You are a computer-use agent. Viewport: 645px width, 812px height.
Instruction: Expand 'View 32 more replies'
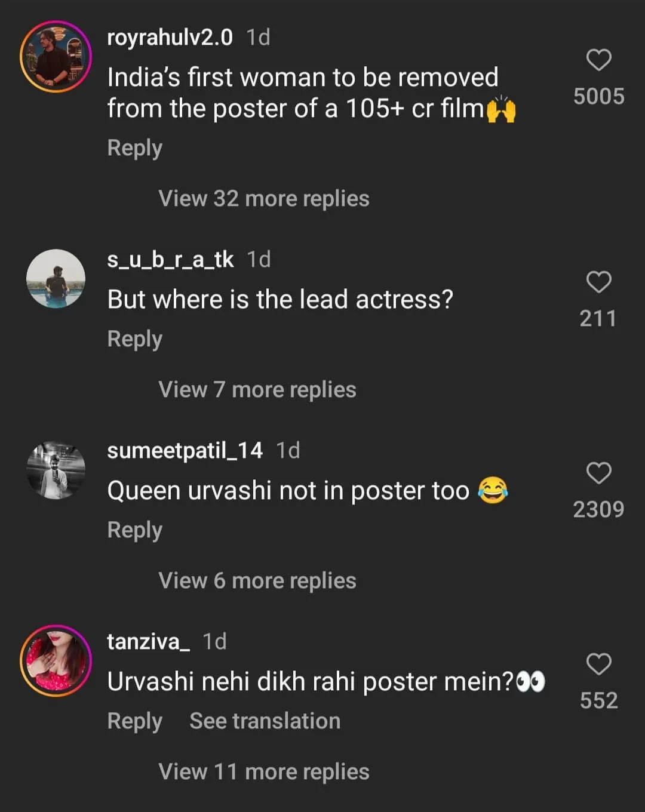[x=263, y=199]
